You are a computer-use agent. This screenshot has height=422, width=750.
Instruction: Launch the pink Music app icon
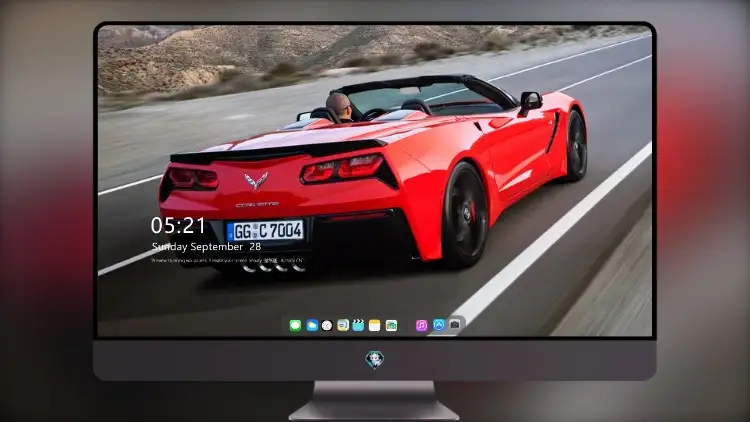point(421,325)
